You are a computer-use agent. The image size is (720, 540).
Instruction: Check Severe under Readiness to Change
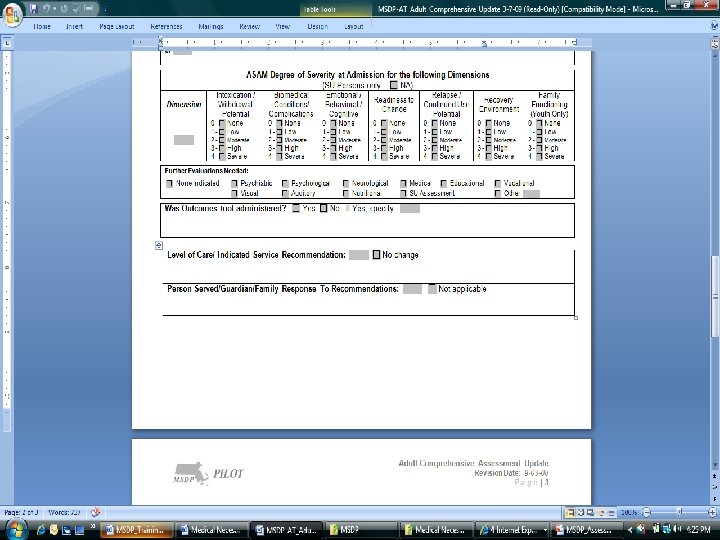point(383,157)
